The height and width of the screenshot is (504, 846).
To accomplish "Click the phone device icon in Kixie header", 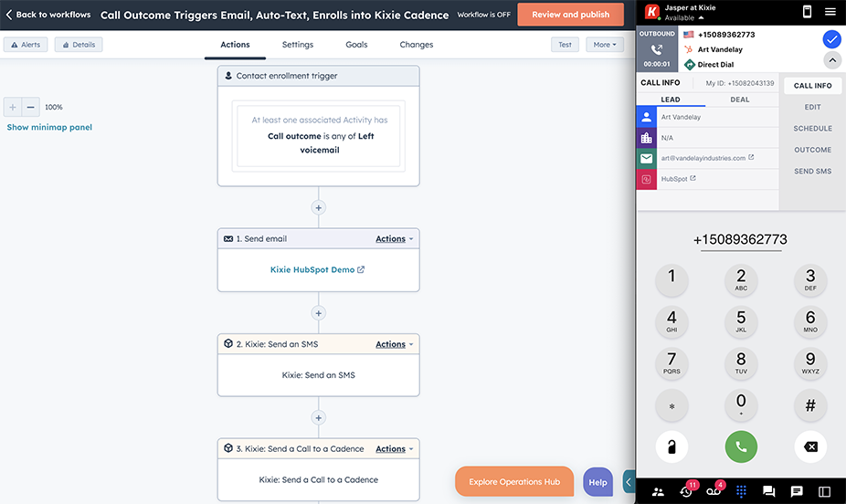I will pos(807,11).
